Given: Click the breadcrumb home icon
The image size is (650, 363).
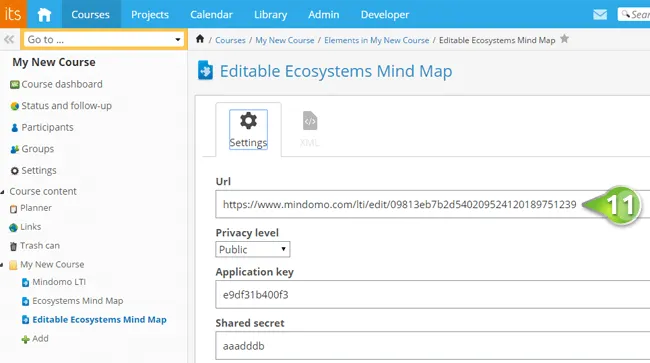Looking at the screenshot, I should click(200, 39).
